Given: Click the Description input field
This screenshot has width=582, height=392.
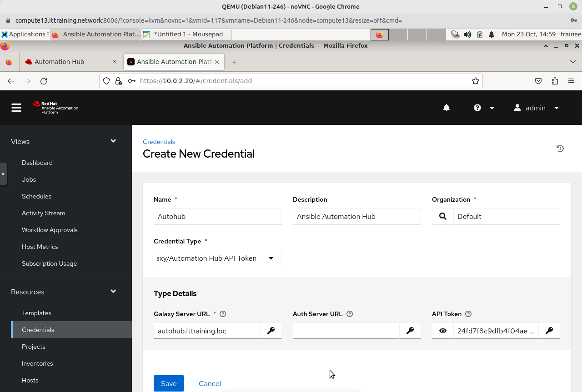Looking at the screenshot, I should coord(357,216).
